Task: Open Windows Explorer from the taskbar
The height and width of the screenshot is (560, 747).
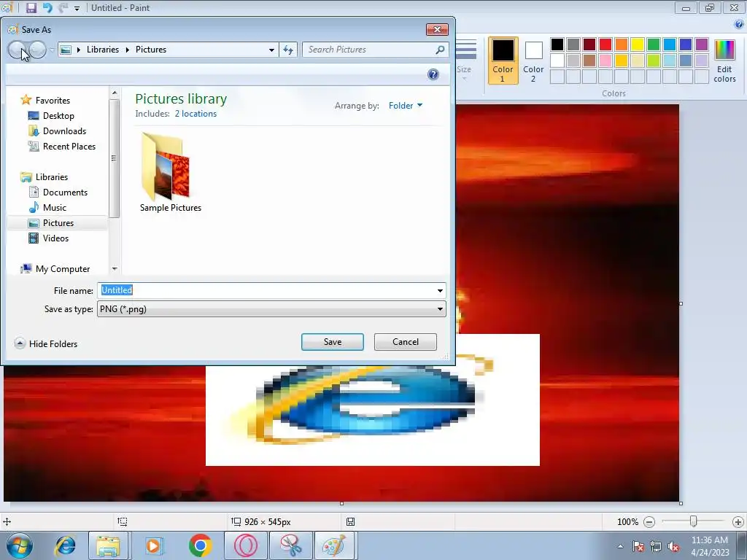Action: (108, 545)
